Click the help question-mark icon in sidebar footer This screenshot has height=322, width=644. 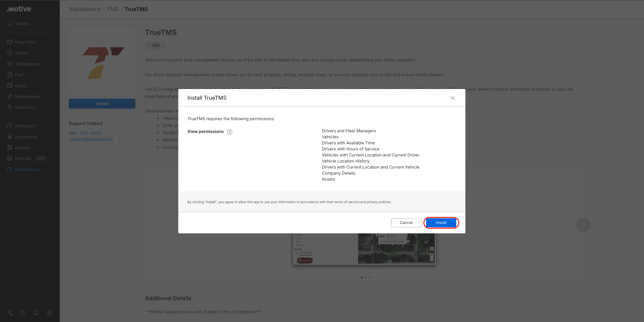point(23,313)
